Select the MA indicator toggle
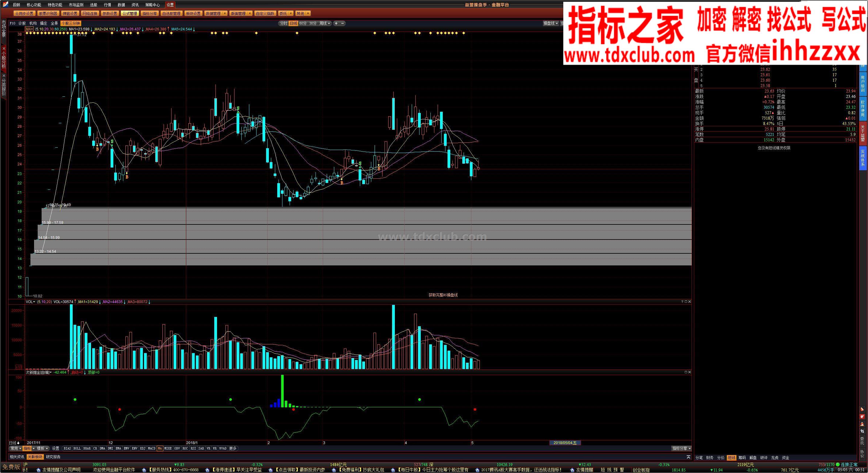The height and width of the screenshot is (473, 868). point(160,448)
